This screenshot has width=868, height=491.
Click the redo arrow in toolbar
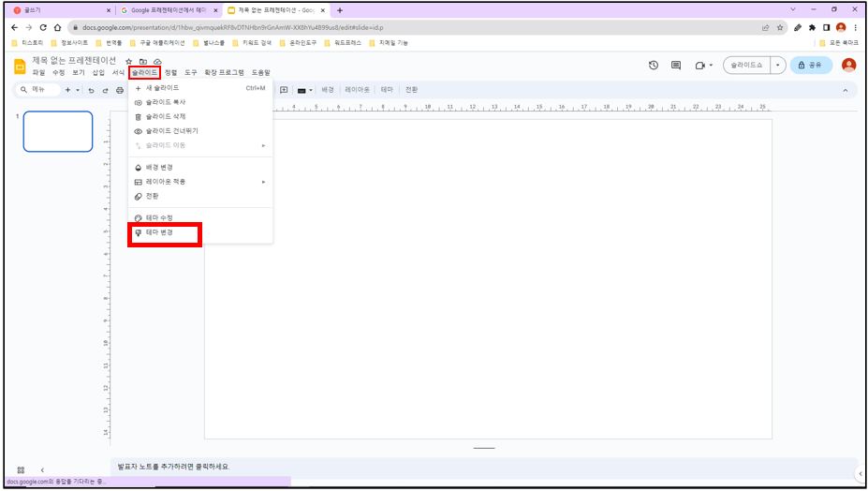click(x=105, y=90)
